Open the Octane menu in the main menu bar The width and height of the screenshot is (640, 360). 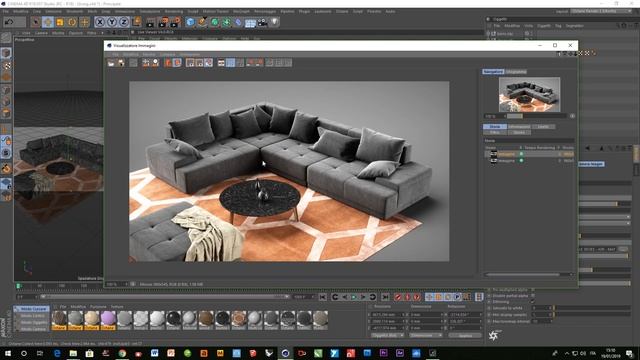click(342, 11)
